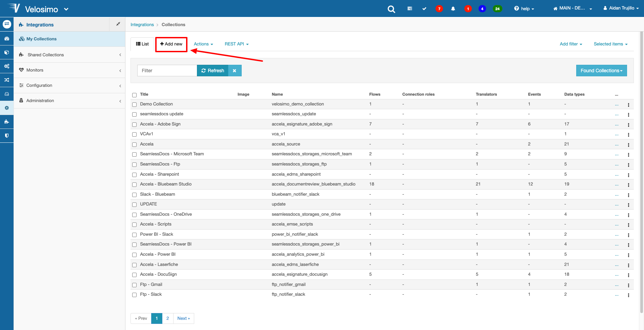Click the checkmark icon in top bar

click(x=424, y=8)
